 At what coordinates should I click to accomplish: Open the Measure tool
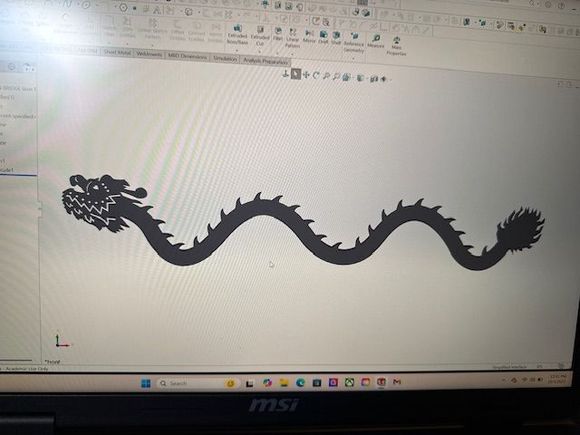pyautogui.click(x=376, y=41)
